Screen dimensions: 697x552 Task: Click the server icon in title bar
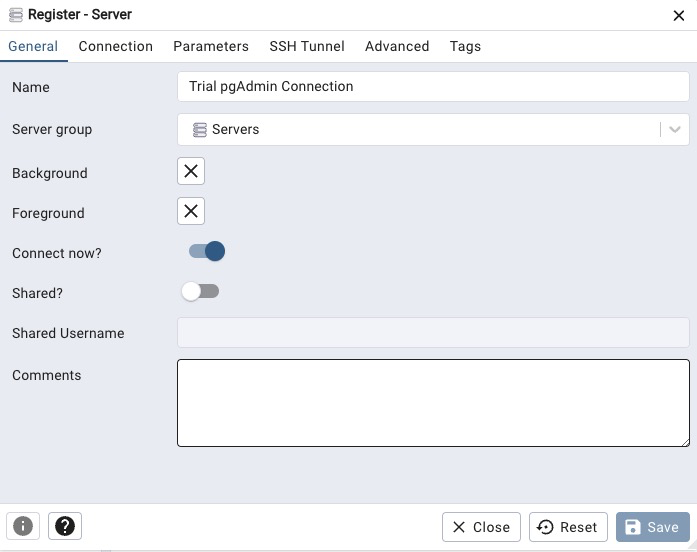click(x=16, y=15)
